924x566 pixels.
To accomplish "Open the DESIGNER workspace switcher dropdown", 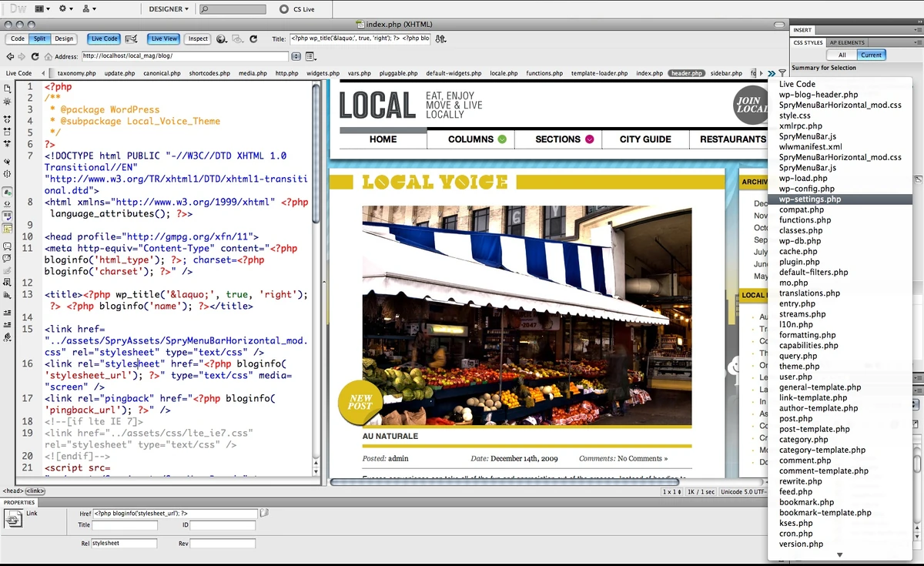I will point(168,9).
